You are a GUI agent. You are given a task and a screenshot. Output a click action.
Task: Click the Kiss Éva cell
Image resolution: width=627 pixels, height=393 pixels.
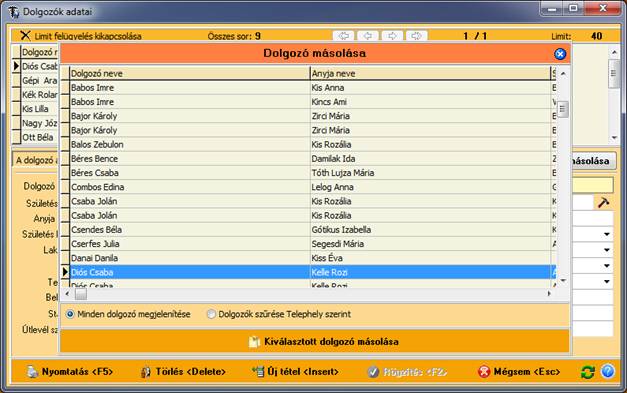[x=430, y=258]
